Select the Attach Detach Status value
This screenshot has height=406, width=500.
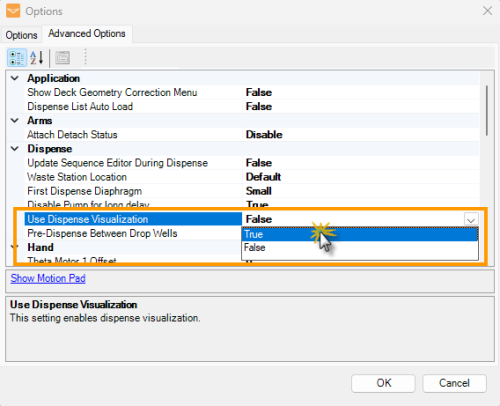tap(264, 135)
